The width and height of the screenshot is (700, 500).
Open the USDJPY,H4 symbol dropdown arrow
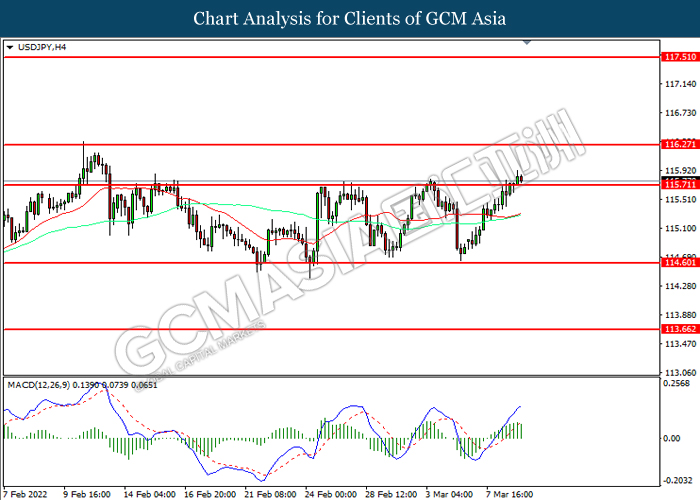click(10, 47)
